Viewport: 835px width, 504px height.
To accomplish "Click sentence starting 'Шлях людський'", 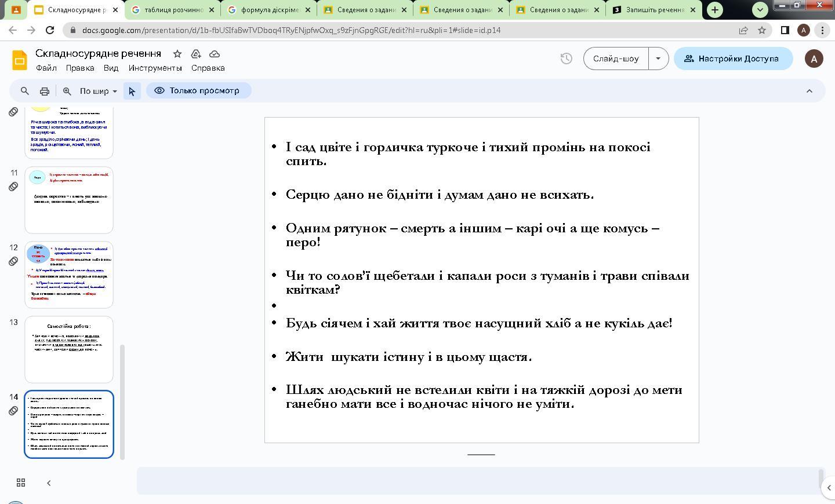I will coord(484,397).
